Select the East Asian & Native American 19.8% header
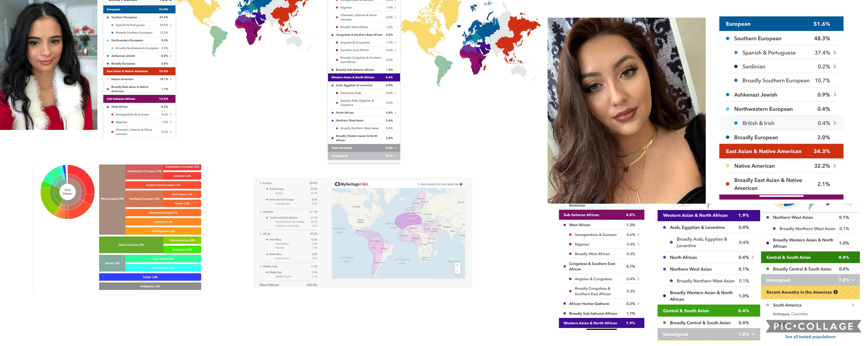This screenshot has height=346, width=868. [x=139, y=71]
